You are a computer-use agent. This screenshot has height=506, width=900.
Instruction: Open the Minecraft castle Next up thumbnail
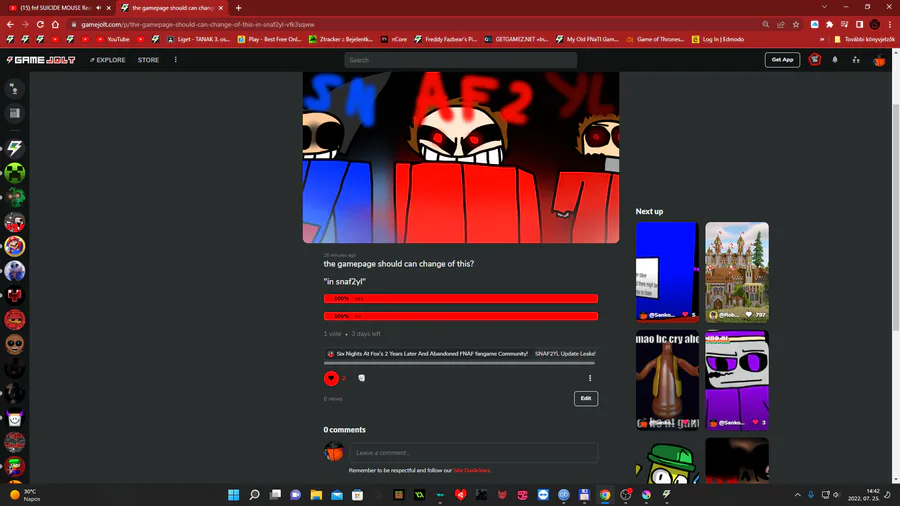(737, 272)
